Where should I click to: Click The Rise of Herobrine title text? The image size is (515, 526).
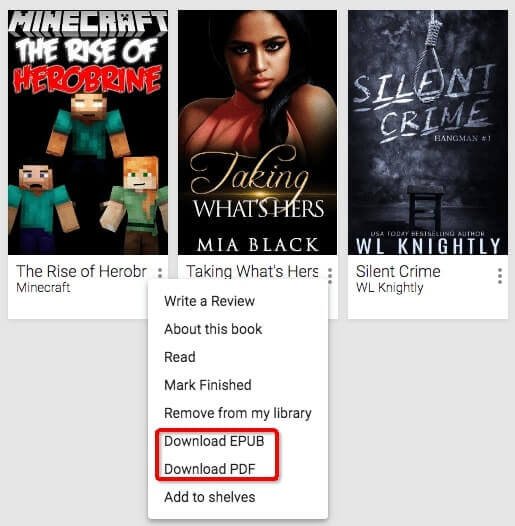[82, 271]
